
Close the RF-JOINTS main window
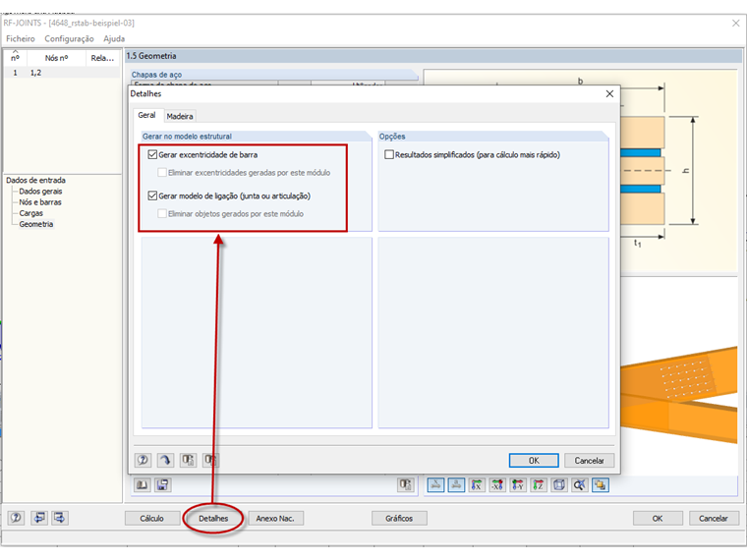(735, 23)
